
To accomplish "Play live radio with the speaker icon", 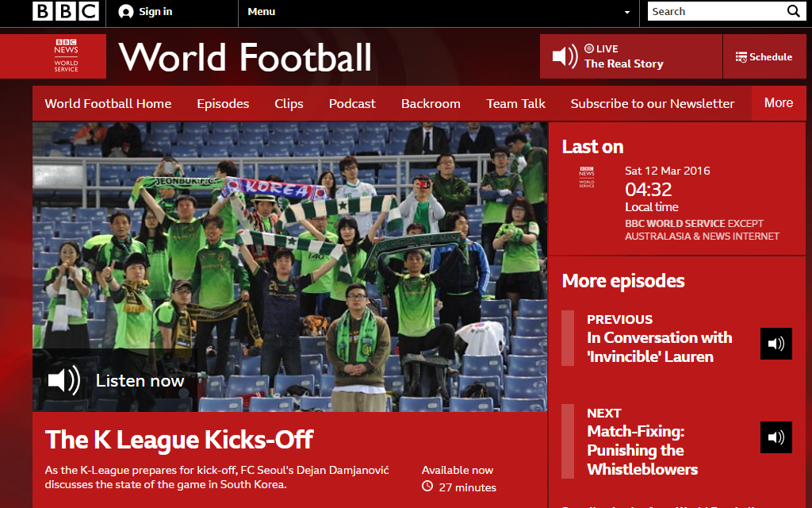I will pyautogui.click(x=565, y=56).
